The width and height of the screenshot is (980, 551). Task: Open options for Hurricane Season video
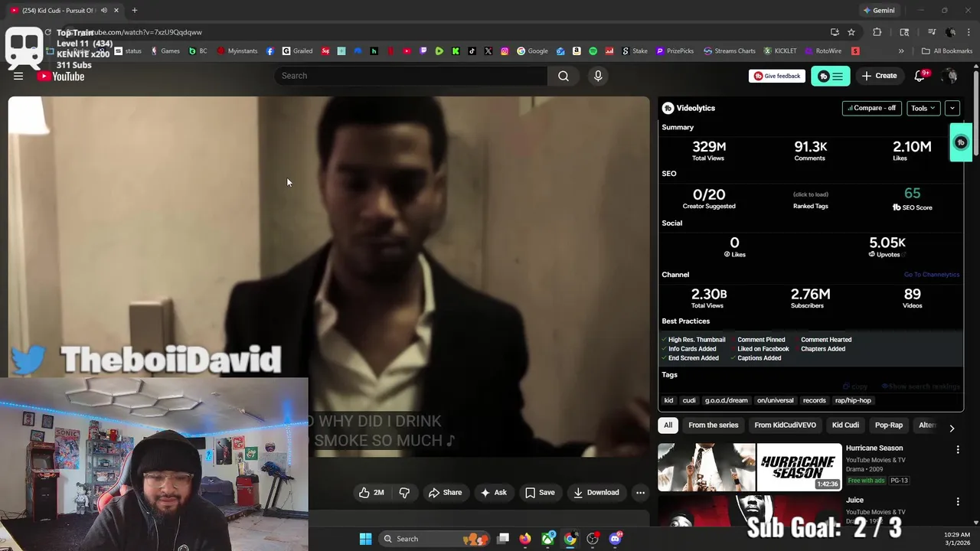(x=957, y=450)
